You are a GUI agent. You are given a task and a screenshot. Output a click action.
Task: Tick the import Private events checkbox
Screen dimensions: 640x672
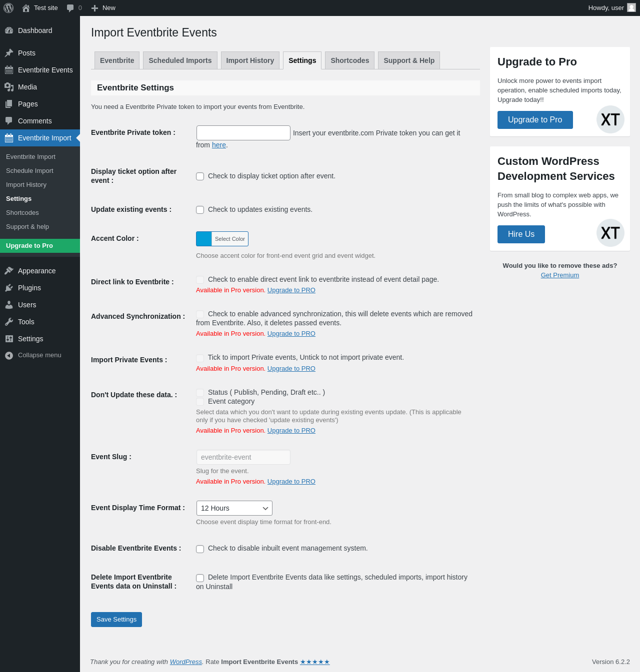[200, 358]
